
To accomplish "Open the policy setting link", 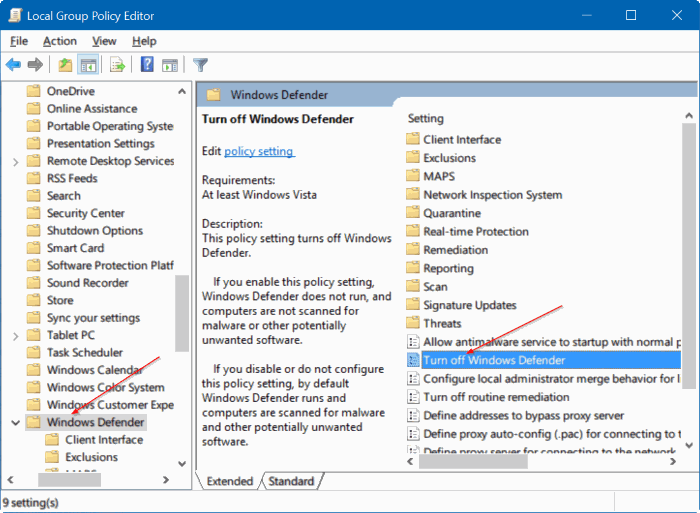I will click(x=259, y=151).
